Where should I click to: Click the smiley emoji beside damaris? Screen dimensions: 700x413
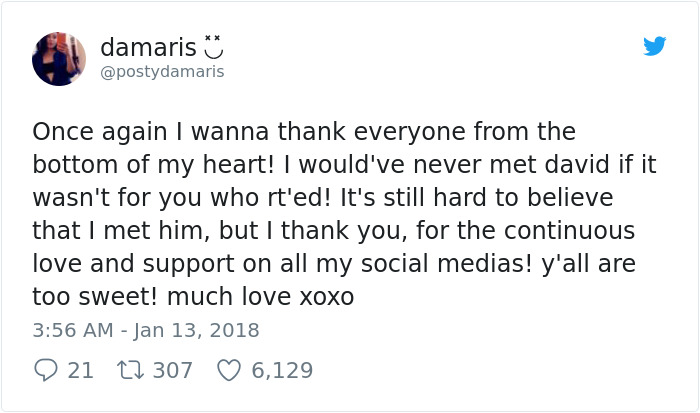point(214,46)
